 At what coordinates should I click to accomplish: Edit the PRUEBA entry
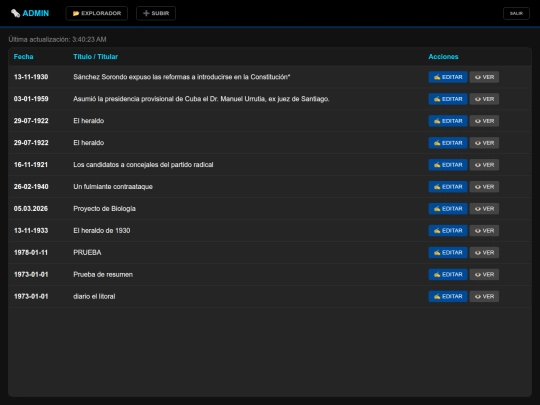[x=448, y=252]
